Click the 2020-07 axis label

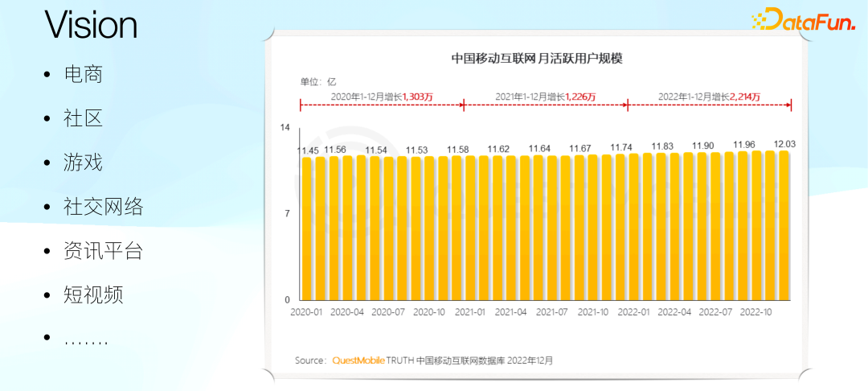coord(388,312)
